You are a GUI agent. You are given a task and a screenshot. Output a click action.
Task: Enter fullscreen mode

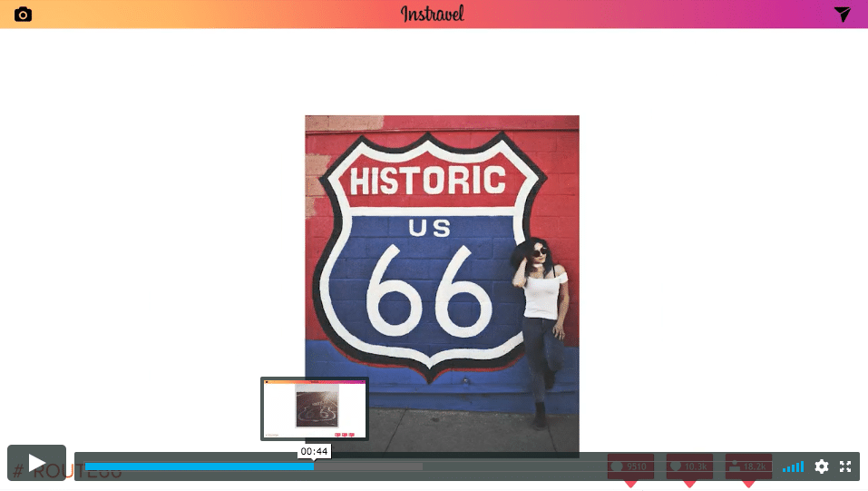point(845,466)
